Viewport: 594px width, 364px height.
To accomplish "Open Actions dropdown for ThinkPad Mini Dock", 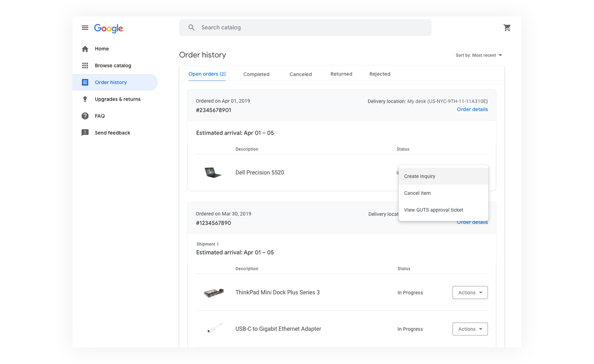I will pyautogui.click(x=469, y=293).
